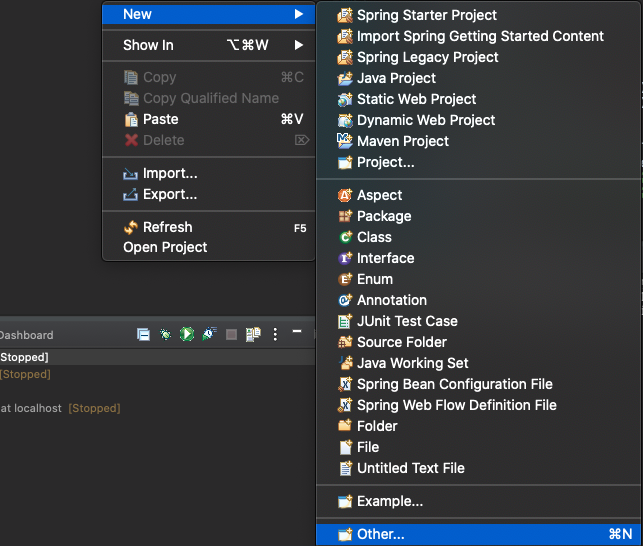Click the Java Working Set icon
Screen dimensions: 643x546
point(346,363)
